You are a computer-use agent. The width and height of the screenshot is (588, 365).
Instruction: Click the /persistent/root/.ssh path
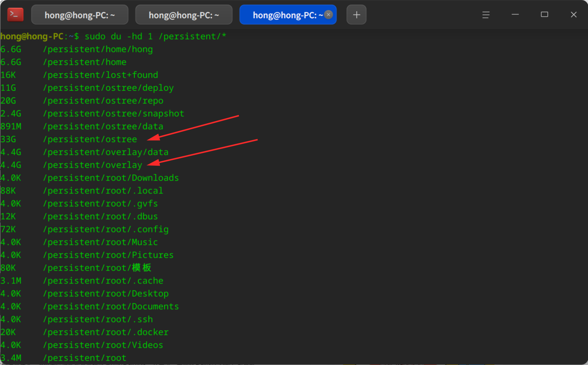pos(98,319)
